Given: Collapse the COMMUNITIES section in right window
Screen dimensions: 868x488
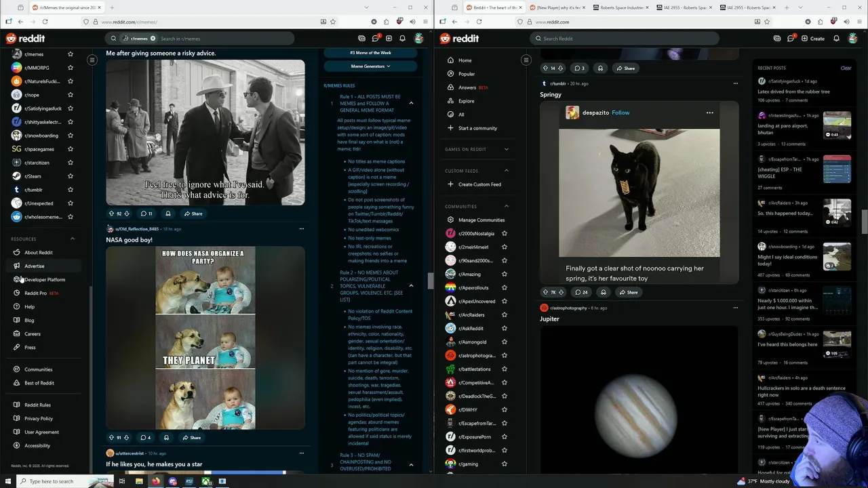Looking at the screenshot, I should coord(506,206).
